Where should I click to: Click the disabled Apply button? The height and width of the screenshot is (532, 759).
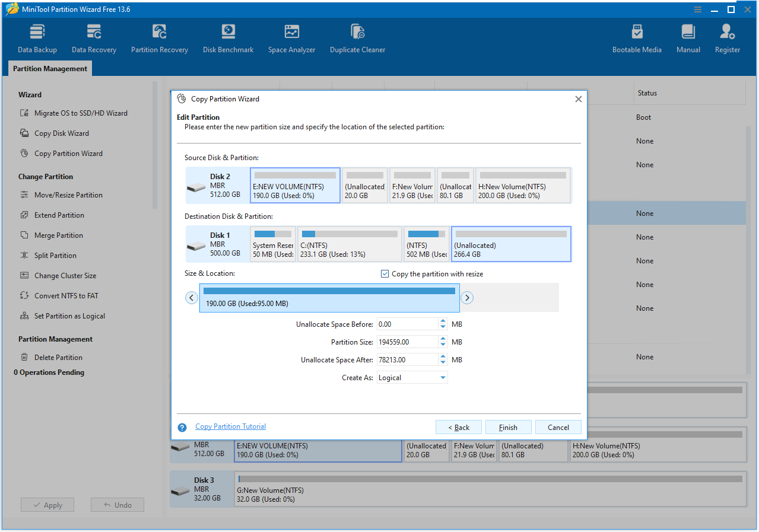click(47, 505)
